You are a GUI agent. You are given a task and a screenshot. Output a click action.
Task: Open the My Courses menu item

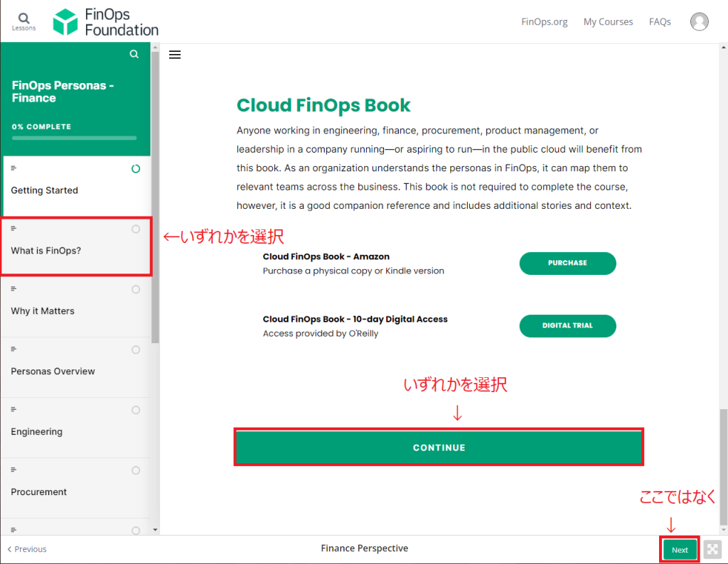pos(608,21)
